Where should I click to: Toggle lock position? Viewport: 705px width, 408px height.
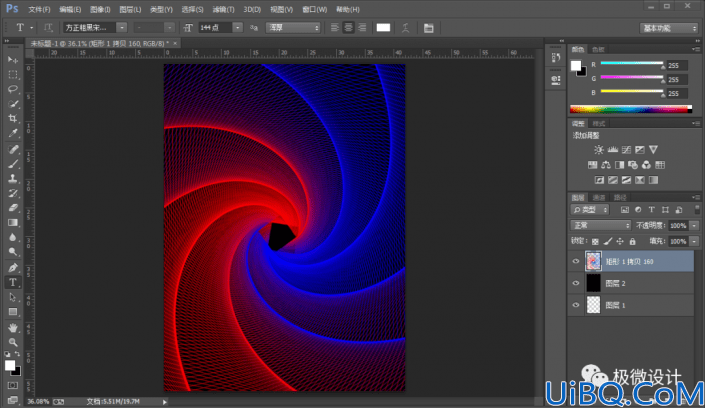click(x=620, y=242)
